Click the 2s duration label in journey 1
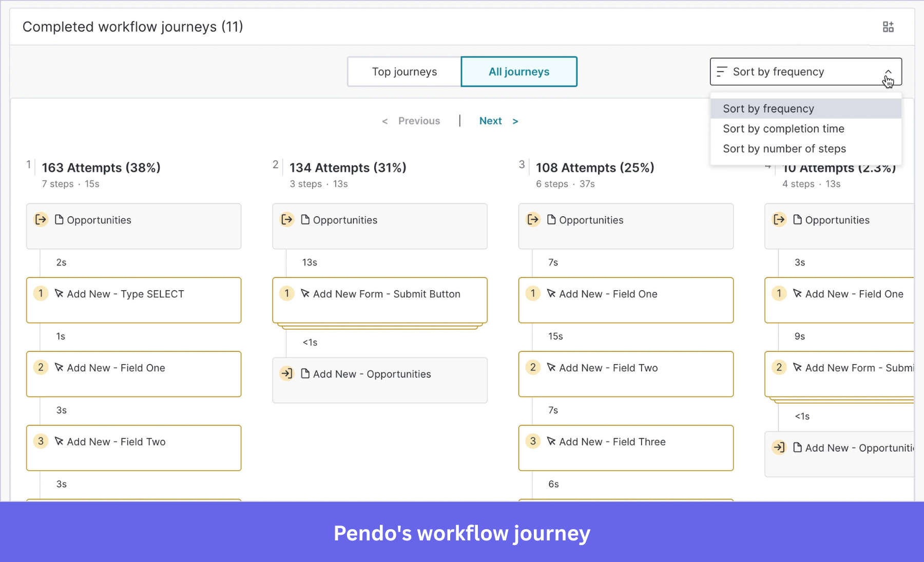Screen dimensions: 924x562 61,263
